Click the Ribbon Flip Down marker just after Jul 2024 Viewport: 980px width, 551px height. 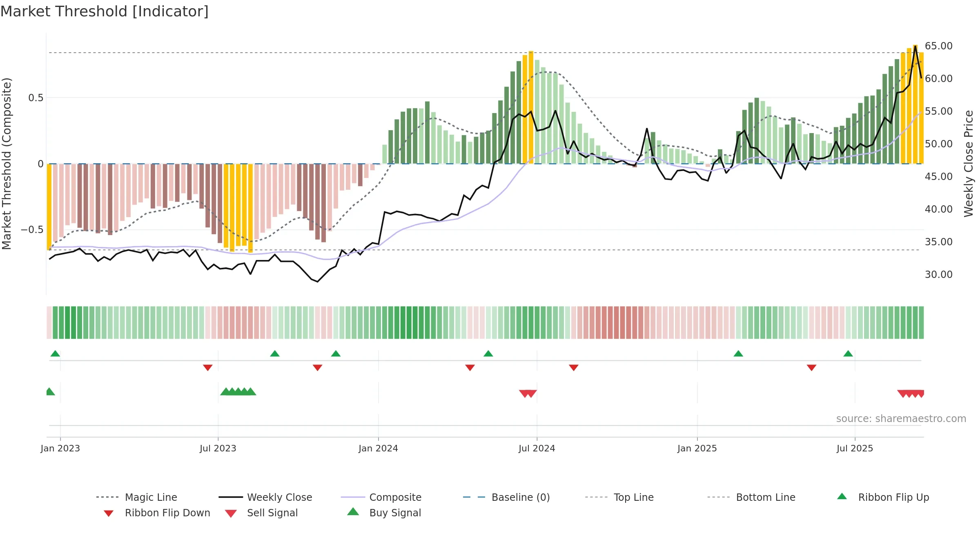(574, 368)
